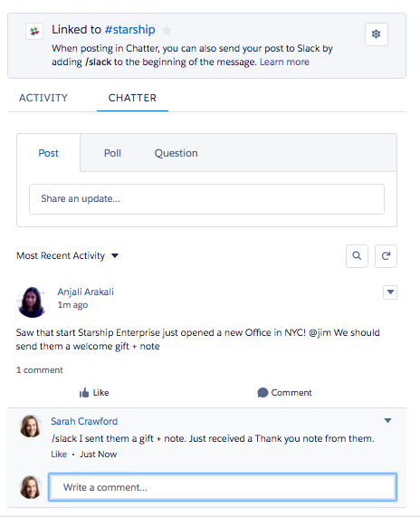Click into the Share an update field
The image size is (420, 517).
206,199
